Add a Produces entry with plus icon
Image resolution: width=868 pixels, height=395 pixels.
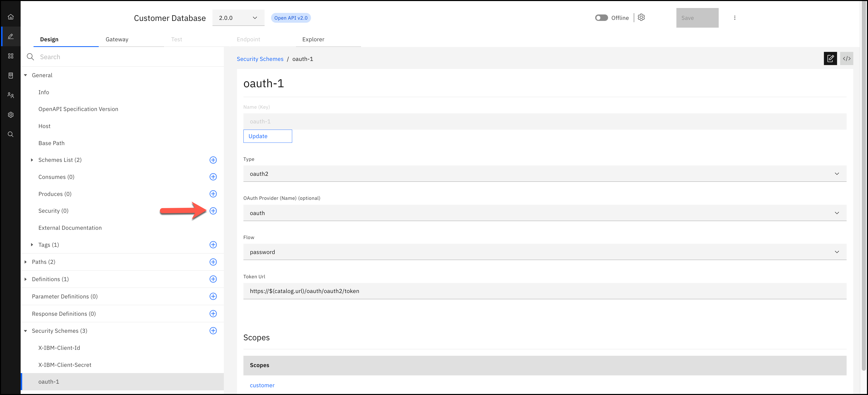click(213, 194)
